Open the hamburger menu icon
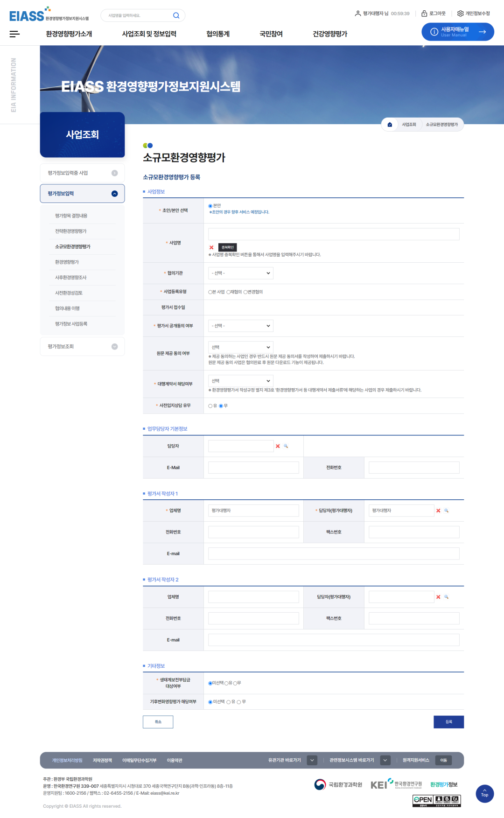This screenshot has height=818, width=504. (14, 34)
